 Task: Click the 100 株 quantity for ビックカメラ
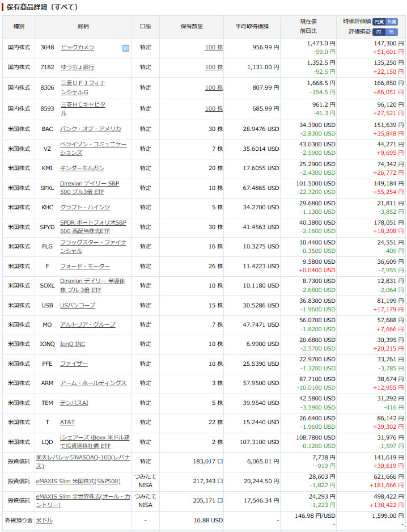click(213, 48)
